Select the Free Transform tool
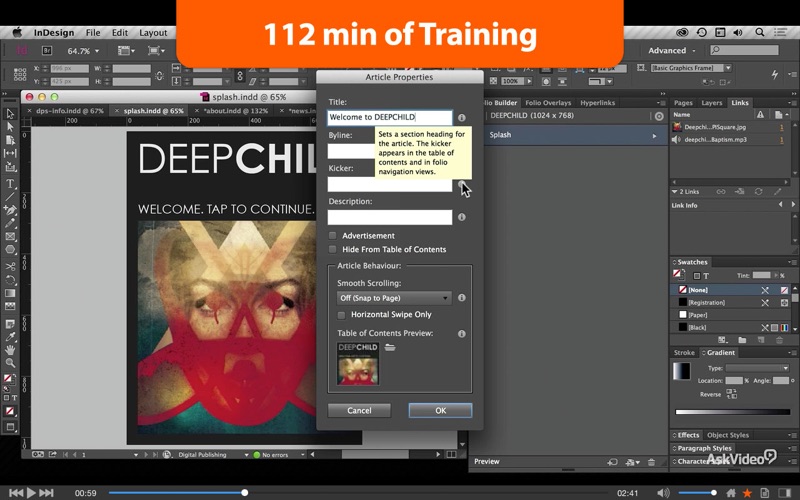Image resolution: width=800 pixels, height=500 pixels. [x=10, y=280]
